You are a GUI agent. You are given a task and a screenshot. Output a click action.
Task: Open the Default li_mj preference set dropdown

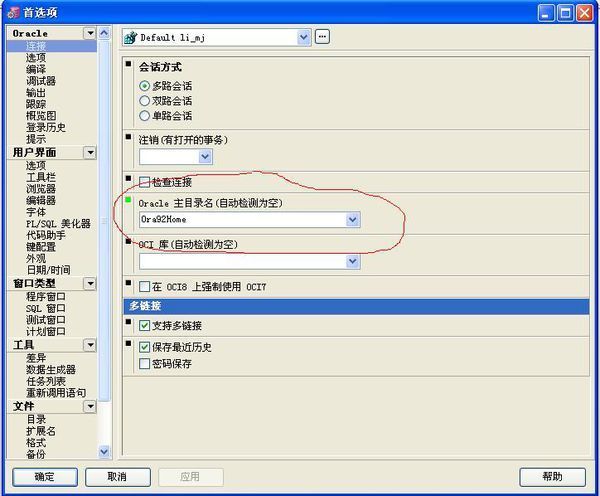point(304,38)
